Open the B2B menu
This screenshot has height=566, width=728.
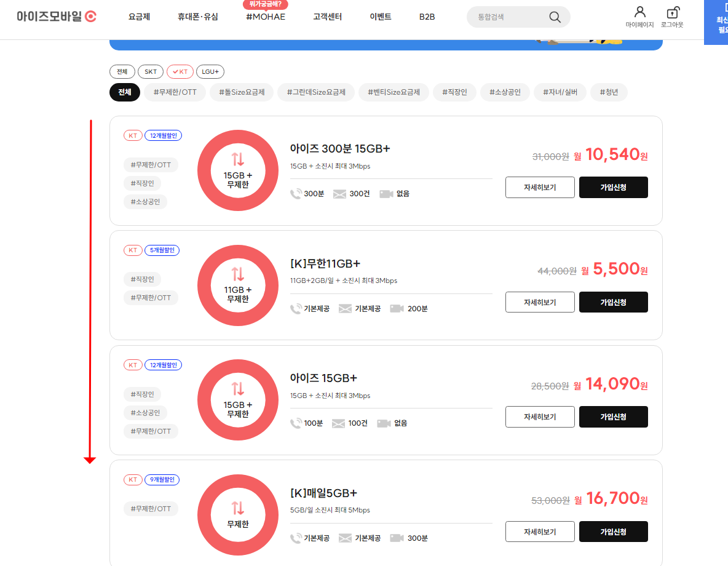point(427,17)
